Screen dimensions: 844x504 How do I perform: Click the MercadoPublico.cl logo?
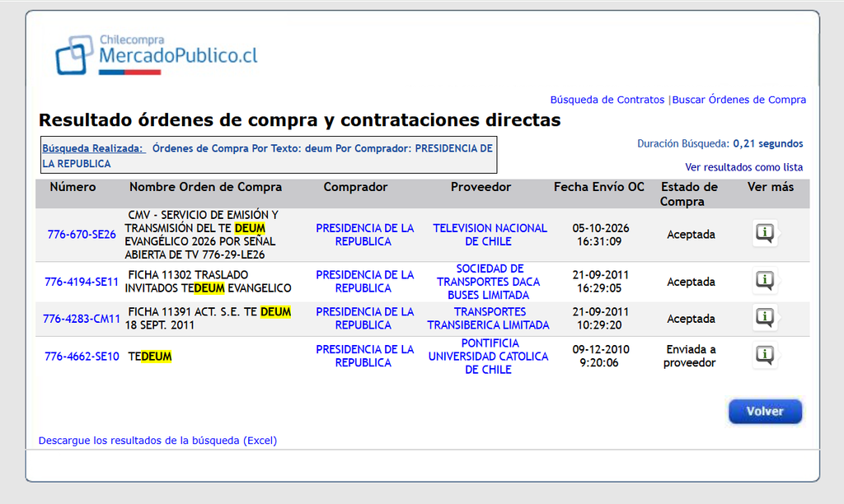coord(157,54)
